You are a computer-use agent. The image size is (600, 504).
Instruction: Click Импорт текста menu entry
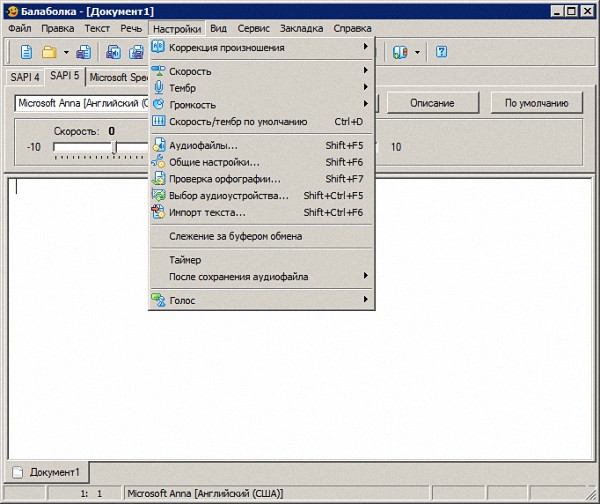(x=207, y=212)
